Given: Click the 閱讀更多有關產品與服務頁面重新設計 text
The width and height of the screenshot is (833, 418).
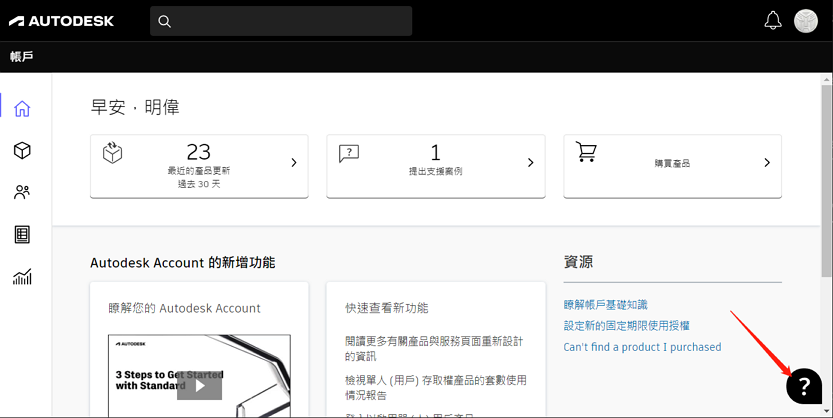Looking at the screenshot, I should pos(434,348).
